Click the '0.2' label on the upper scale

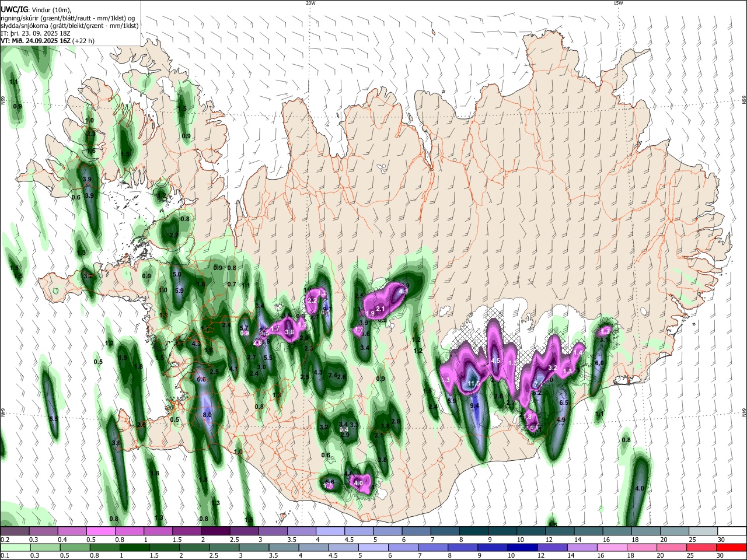[5, 540]
